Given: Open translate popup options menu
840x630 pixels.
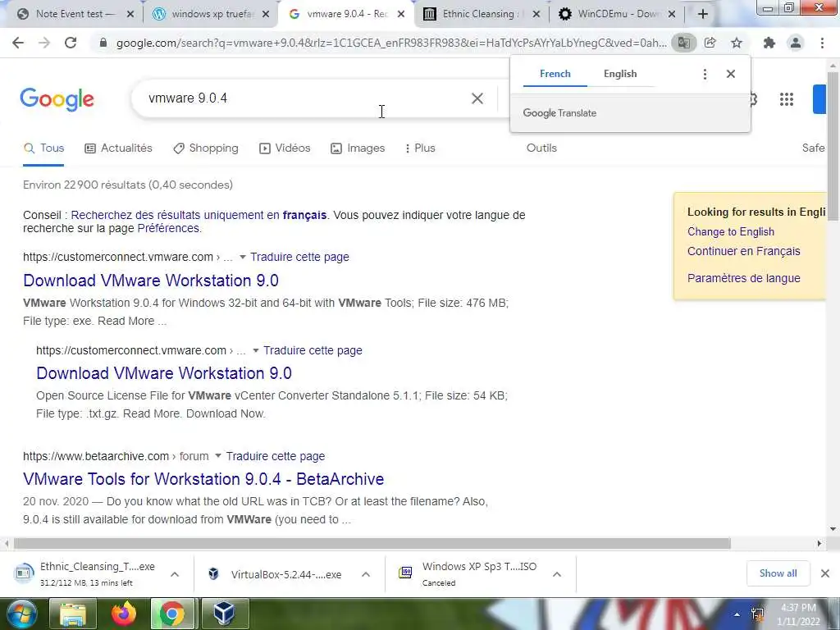Looking at the screenshot, I should [705, 74].
